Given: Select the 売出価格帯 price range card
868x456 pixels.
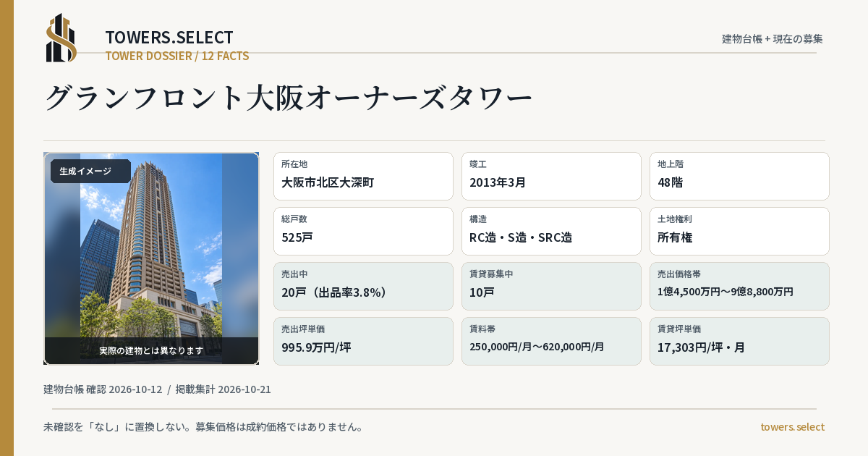Looking at the screenshot, I should click(x=739, y=286).
